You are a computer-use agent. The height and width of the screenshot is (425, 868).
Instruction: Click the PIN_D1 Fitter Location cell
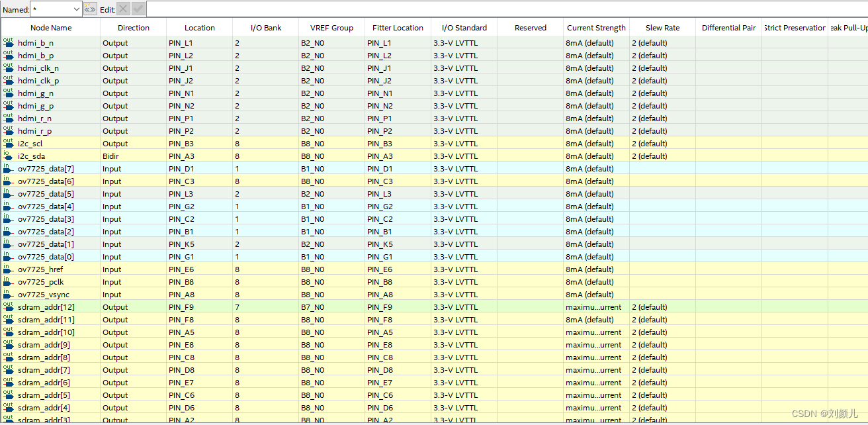tap(398, 169)
